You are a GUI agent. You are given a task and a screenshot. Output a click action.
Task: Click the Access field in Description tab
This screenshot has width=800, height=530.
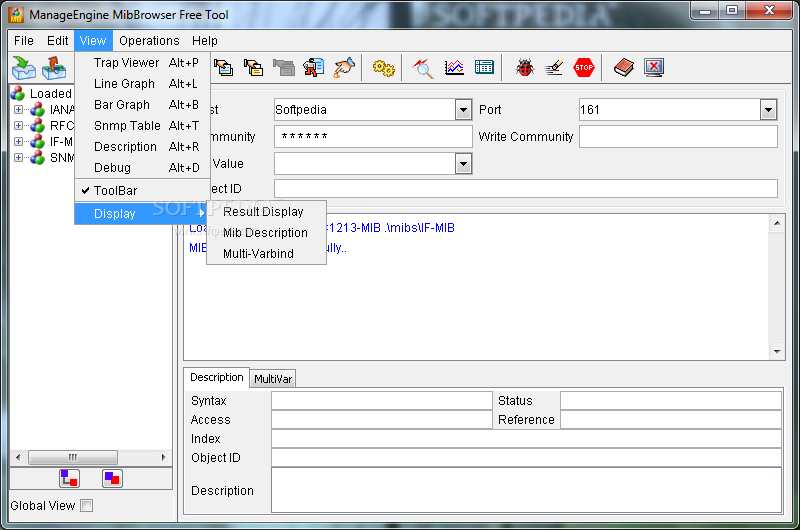382,419
